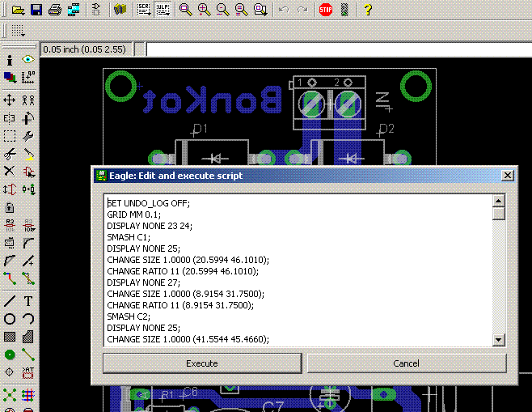Choose the Wire line tool
This screenshot has width=532, height=412.
(x=10, y=301)
